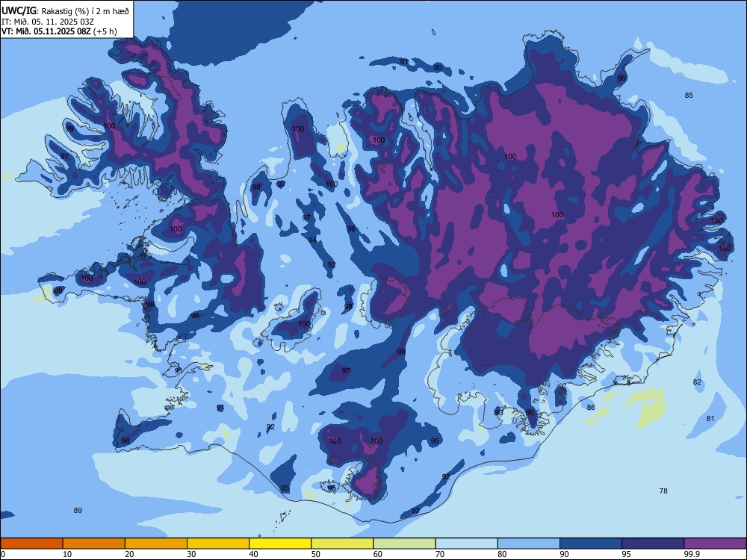Choose the pale yellow 50–60 legend segment
The height and width of the screenshot is (560, 747).
[342, 544]
